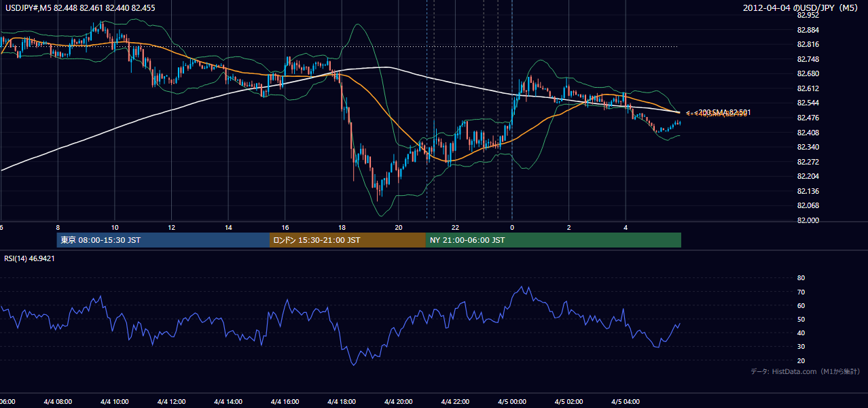Click the 82.136 price axis label
The width and height of the screenshot is (868, 408).
(x=808, y=191)
